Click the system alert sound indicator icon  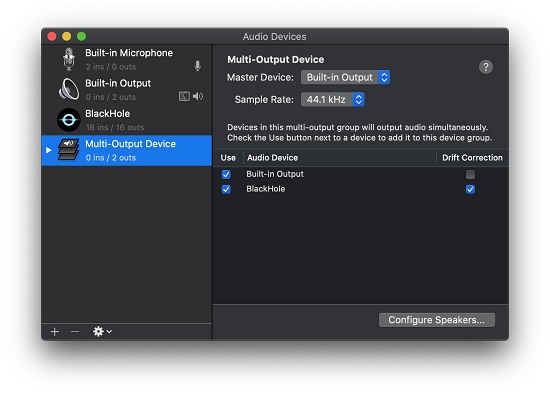pyautogui.click(x=185, y=96)
